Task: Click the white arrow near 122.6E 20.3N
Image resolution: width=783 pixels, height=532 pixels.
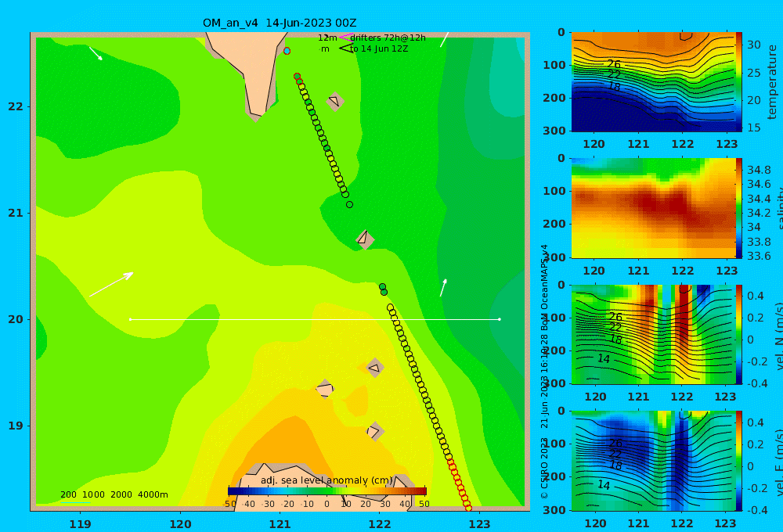Action: [443, 287]
